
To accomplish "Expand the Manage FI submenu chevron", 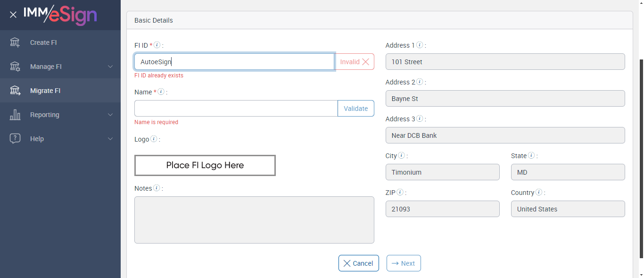I will click(x=110, y=67).
